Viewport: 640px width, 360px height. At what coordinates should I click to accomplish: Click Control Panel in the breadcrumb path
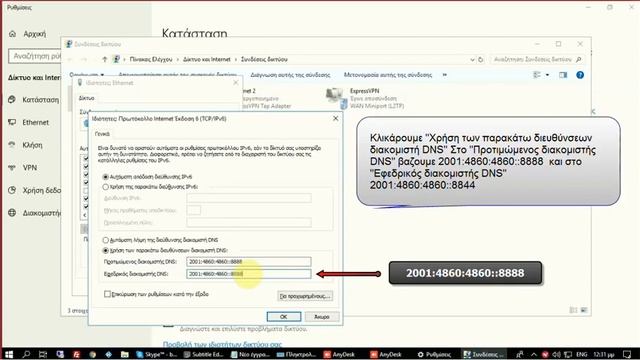(151, 60)
